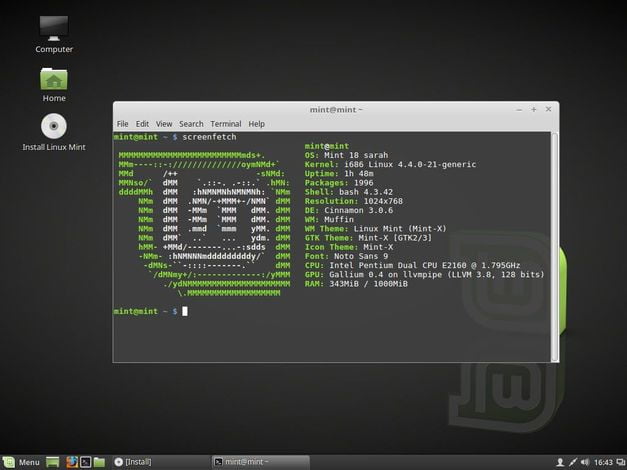Click the Show Desktop panel icon

[52, 462]
